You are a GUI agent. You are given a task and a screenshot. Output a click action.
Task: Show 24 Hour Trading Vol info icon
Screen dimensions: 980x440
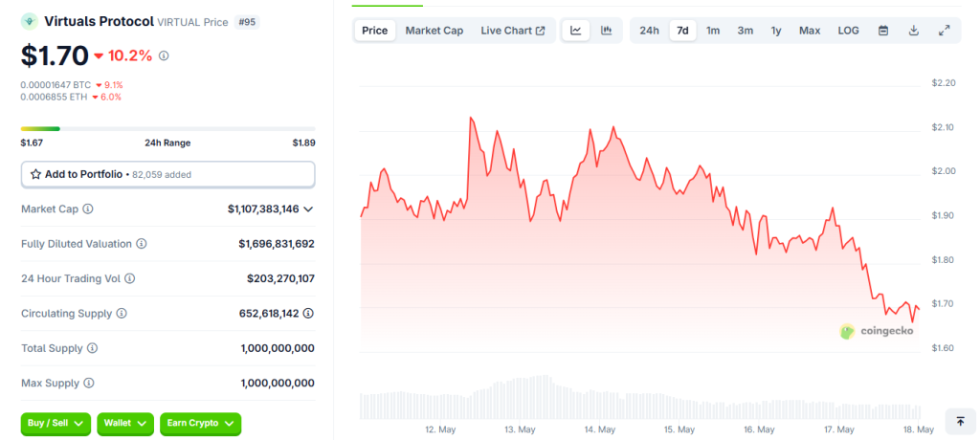pyautogui.click(x=129, y=278)
